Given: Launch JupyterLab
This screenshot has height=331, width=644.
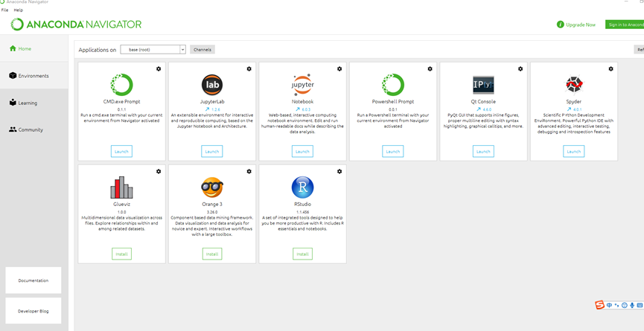Looking at the screenshot, I should (x=212, y=151).
